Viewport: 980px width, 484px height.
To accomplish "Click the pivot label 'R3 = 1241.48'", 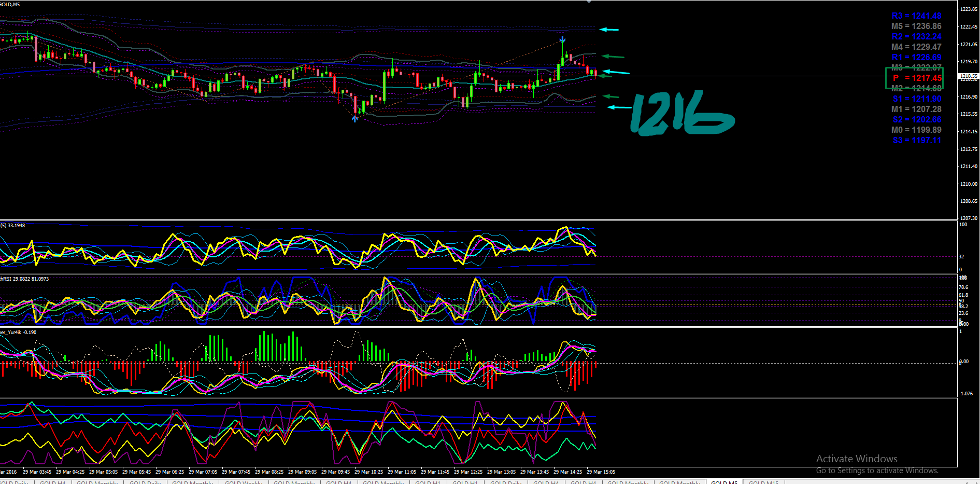I will 916,16.
